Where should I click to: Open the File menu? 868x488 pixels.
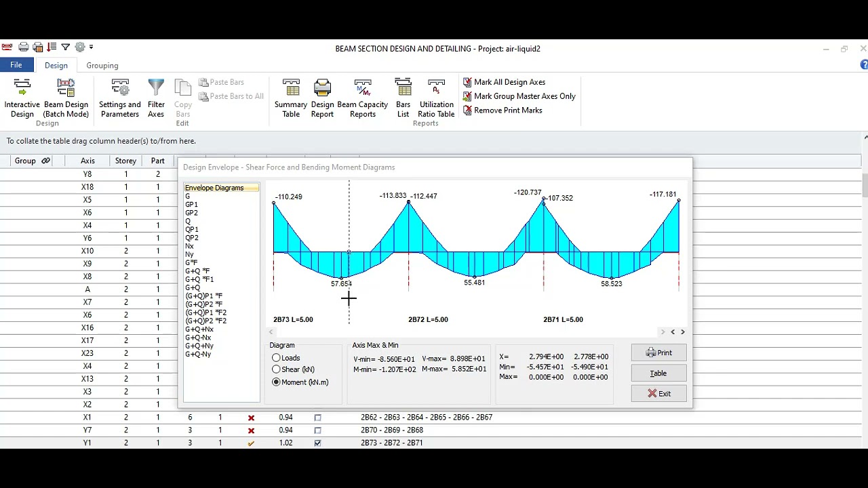16,65
